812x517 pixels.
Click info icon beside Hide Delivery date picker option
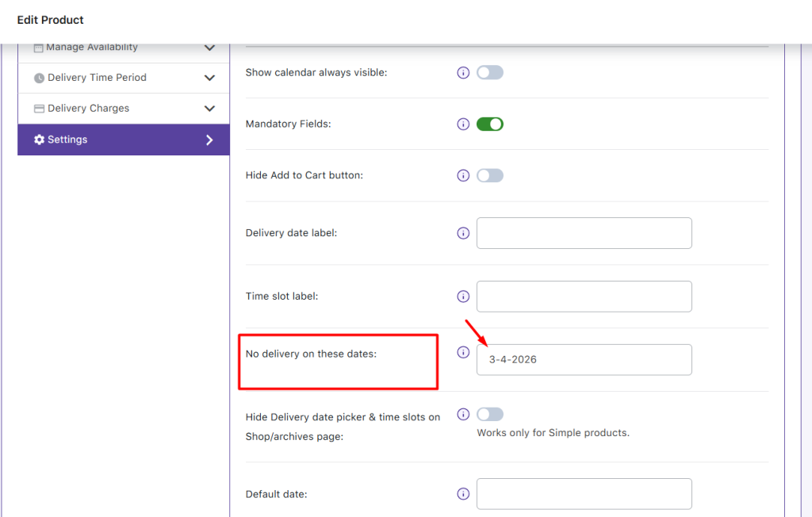463,415
